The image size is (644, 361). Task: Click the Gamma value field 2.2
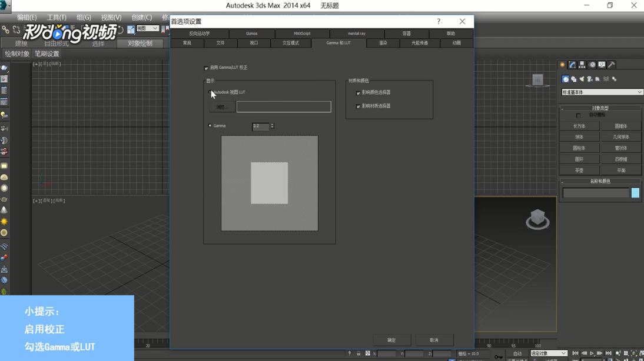click(260, 126)
